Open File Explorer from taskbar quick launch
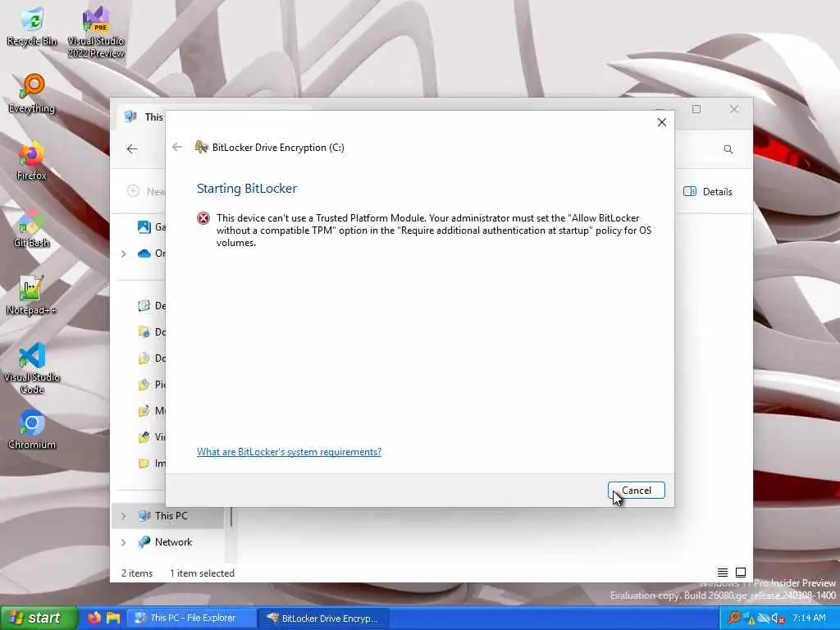Image resolution: width=840 pixels, height=630 pixels. 113,618
